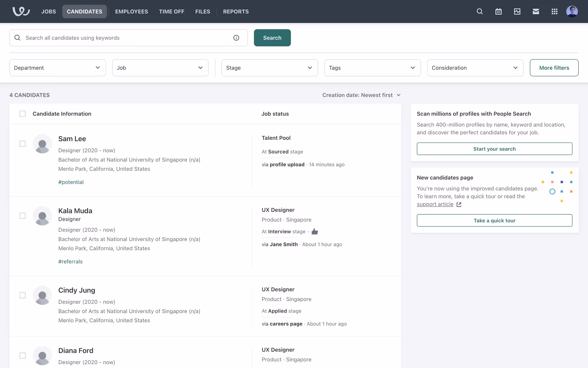Switch to the Time Off tab
The width and height of the screenshot is (588, 368).
pos(171,11)
